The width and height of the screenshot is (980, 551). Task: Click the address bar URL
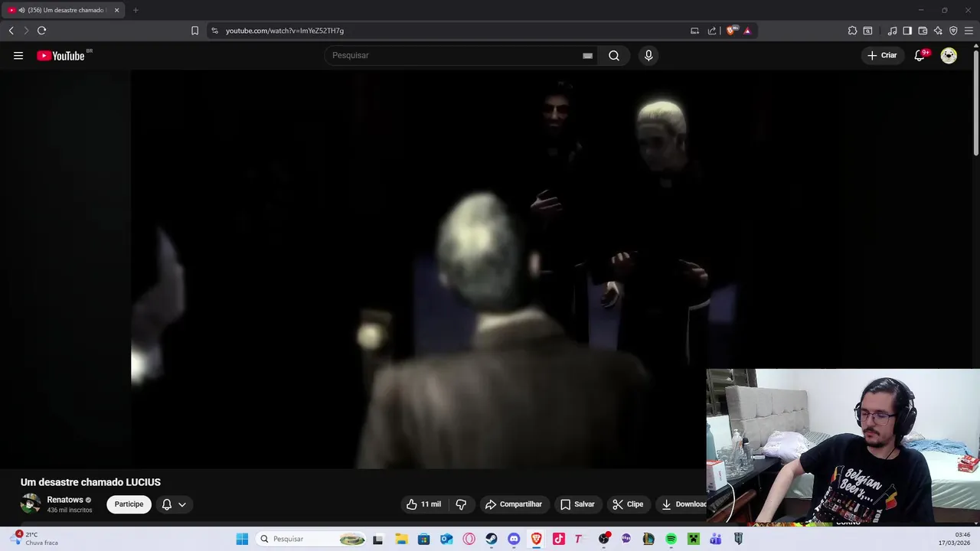pos(285,31)
